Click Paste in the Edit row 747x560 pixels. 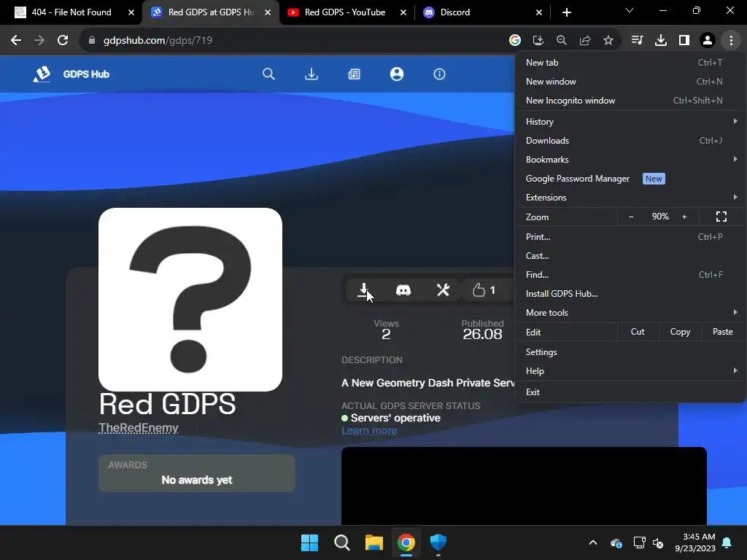(723, 332)
